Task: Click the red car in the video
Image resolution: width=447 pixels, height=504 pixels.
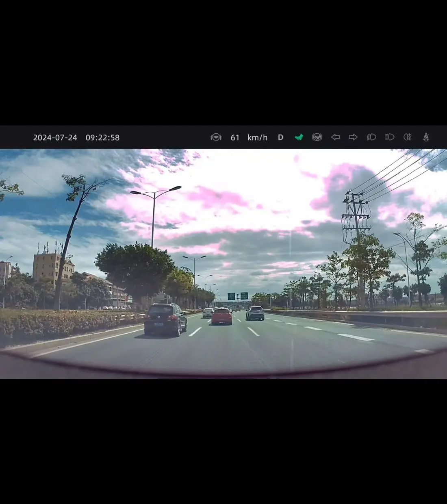Action: point(222,316)
